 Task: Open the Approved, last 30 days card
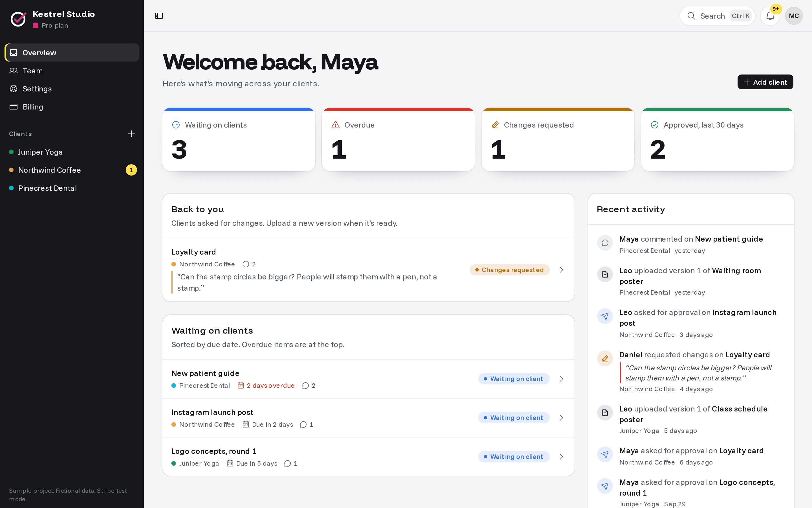(x=717, y=139)
